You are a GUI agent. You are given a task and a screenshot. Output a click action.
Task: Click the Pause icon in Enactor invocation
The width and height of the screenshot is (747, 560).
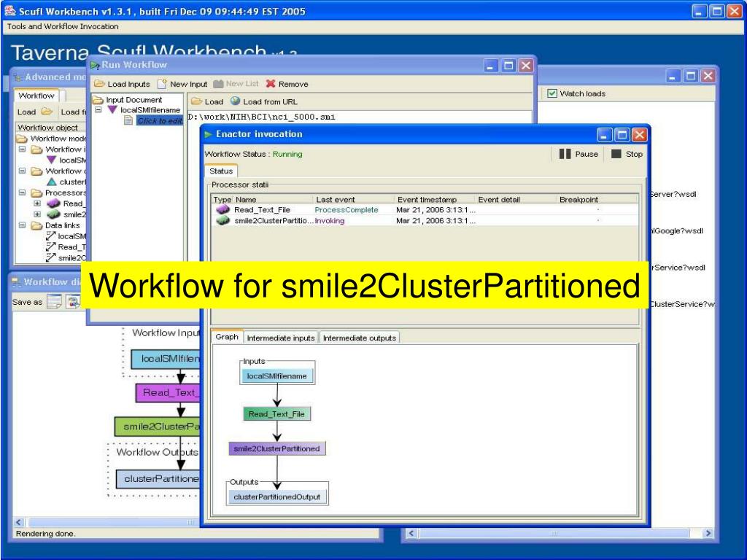[x=565, y=154]
